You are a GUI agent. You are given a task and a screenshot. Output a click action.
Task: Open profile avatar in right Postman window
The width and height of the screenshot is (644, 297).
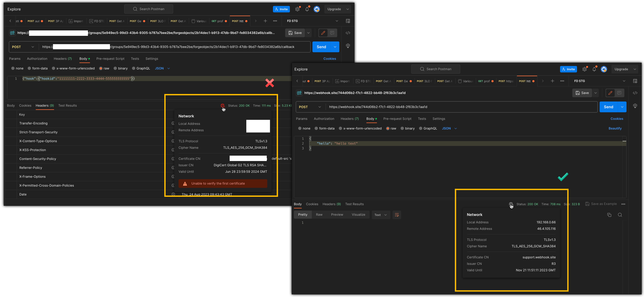point(604,69)
